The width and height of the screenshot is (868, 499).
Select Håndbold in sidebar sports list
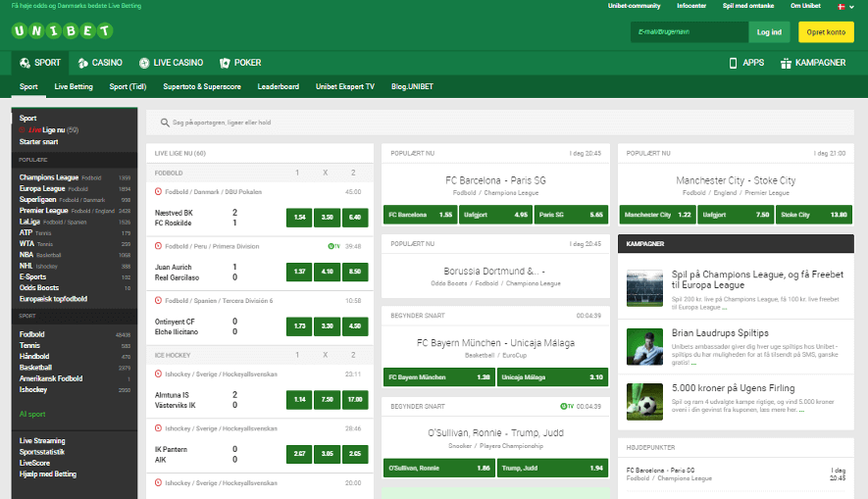point(34,356)
